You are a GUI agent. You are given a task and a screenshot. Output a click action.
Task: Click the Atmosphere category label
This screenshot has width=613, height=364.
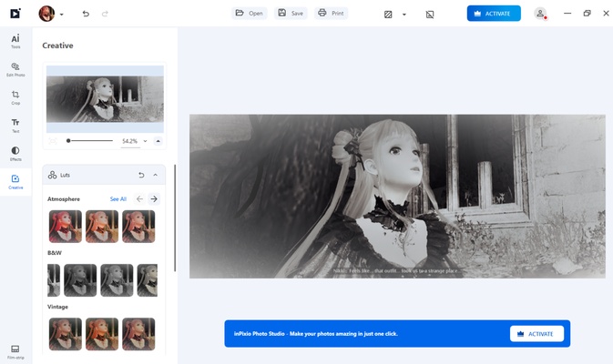(x=64, y=198)
